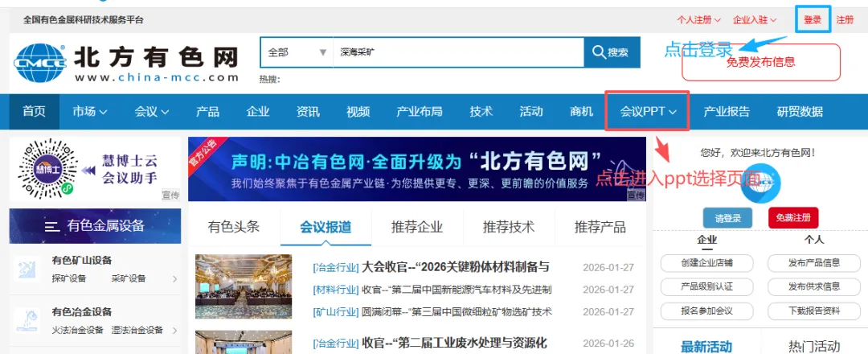Open the 资讯 nav item
The image size is (868, 354).
tap(308, 111)
